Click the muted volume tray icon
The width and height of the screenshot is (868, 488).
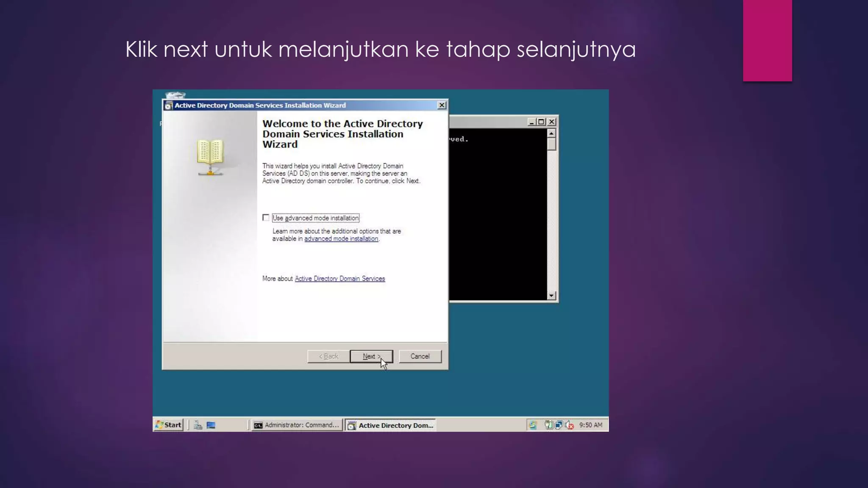pos(569,425)
